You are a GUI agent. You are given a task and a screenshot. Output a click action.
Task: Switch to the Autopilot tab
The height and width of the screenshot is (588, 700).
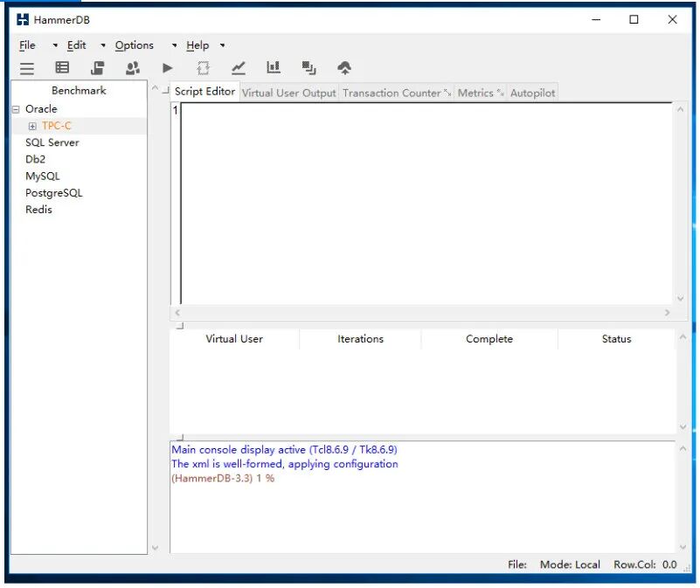point(532,93)
